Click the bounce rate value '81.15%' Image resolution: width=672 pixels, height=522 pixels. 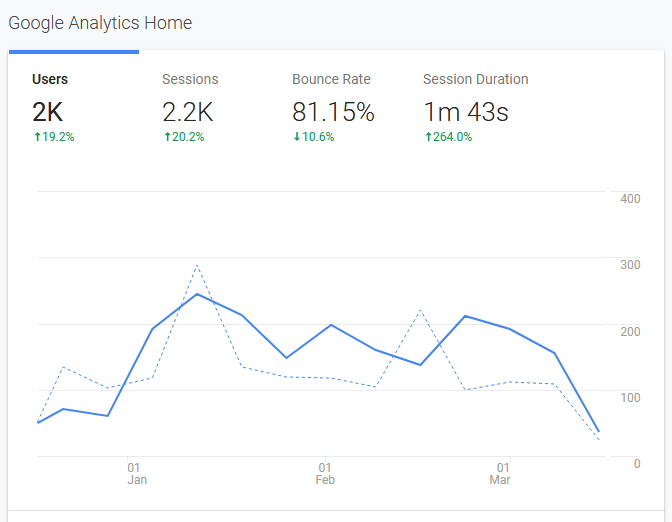tap(333, 112)
